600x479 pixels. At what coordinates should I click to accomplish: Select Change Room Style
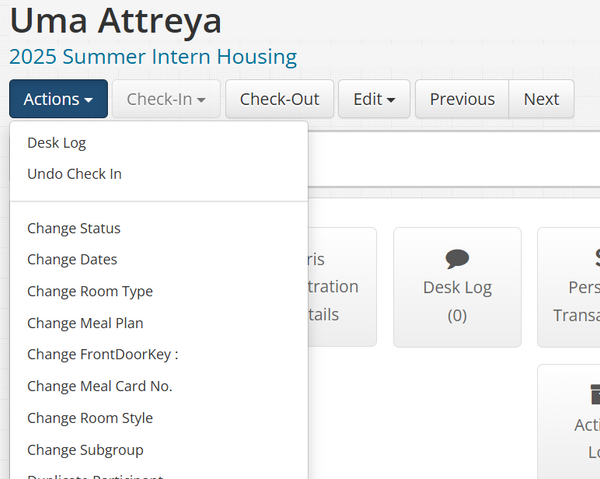click(90, 418)
